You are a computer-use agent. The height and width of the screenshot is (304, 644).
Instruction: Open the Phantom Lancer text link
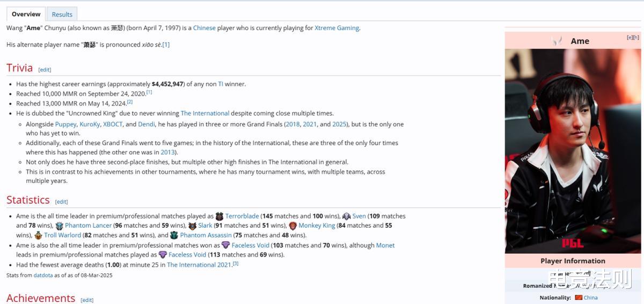pyautogui.click(x=89, y=226)
